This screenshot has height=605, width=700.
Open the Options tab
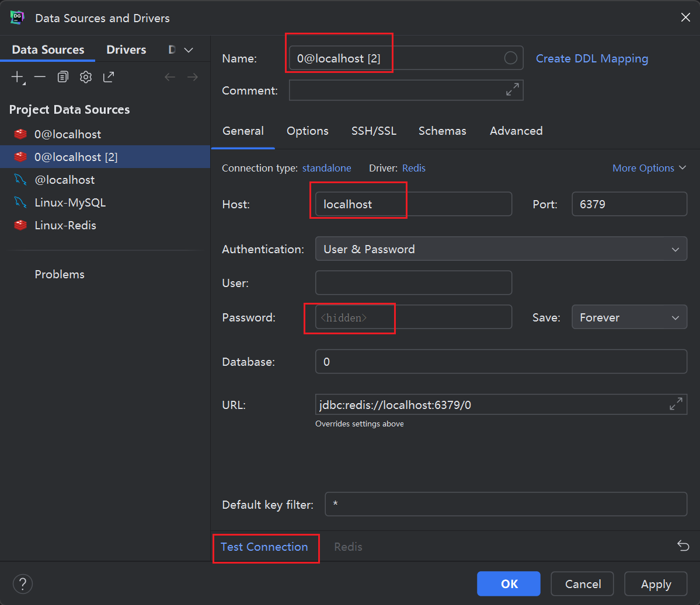[x=308, y=131]
